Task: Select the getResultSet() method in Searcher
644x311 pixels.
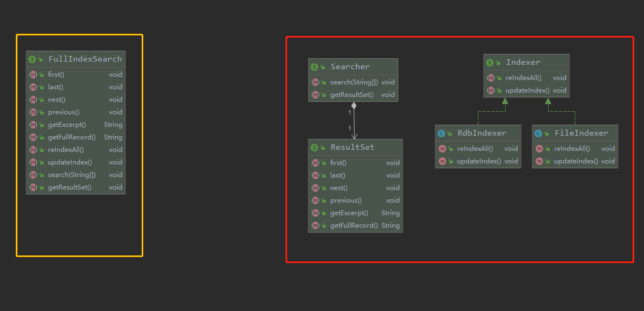Action: (x=352, y=95)
